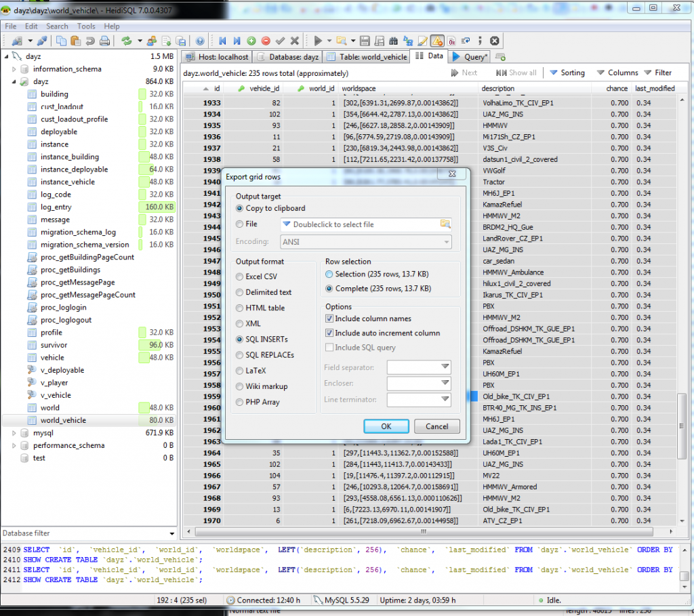This screenshot has height=616, width=694.
Task: Switch to the Host: localhost tab
Action: [217, 57]
